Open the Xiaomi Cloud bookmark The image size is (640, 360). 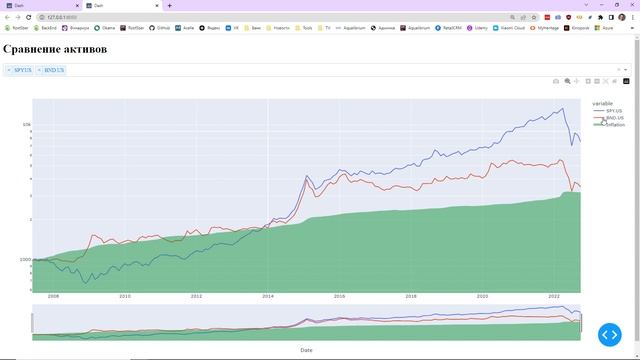click(509, 28)
